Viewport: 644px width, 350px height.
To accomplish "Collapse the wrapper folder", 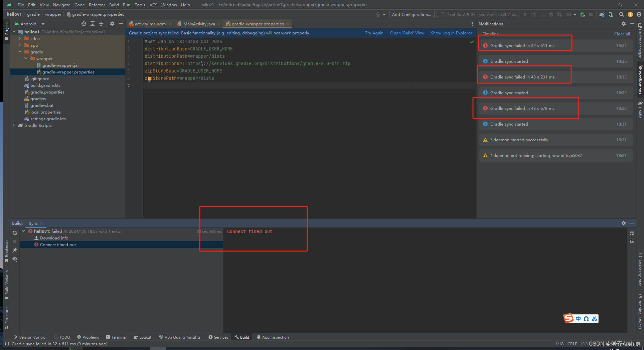I will point(26,58).
